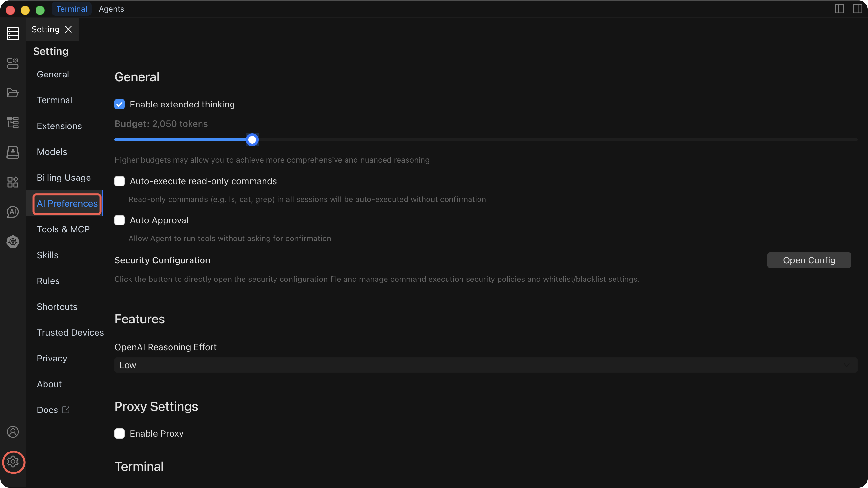The width and height of the screenshot is (868, 488).
Task: Click the settings gear icon
Action: [13, 462]
